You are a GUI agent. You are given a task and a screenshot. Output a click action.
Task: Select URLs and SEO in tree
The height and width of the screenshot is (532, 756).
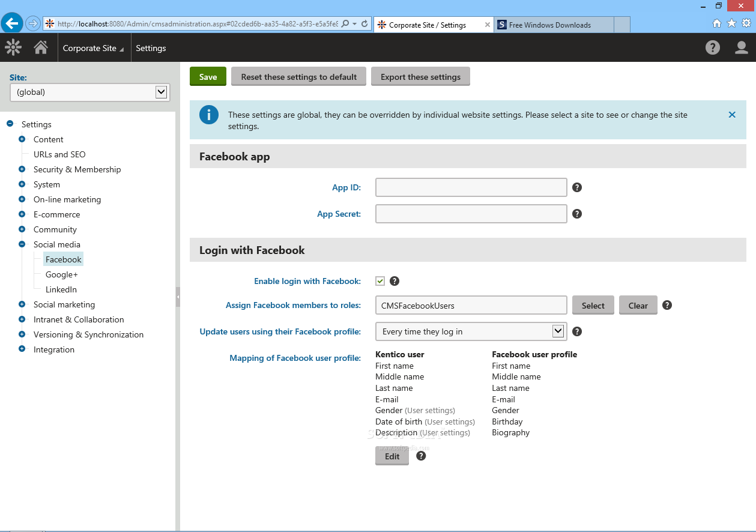pos(59,154)
